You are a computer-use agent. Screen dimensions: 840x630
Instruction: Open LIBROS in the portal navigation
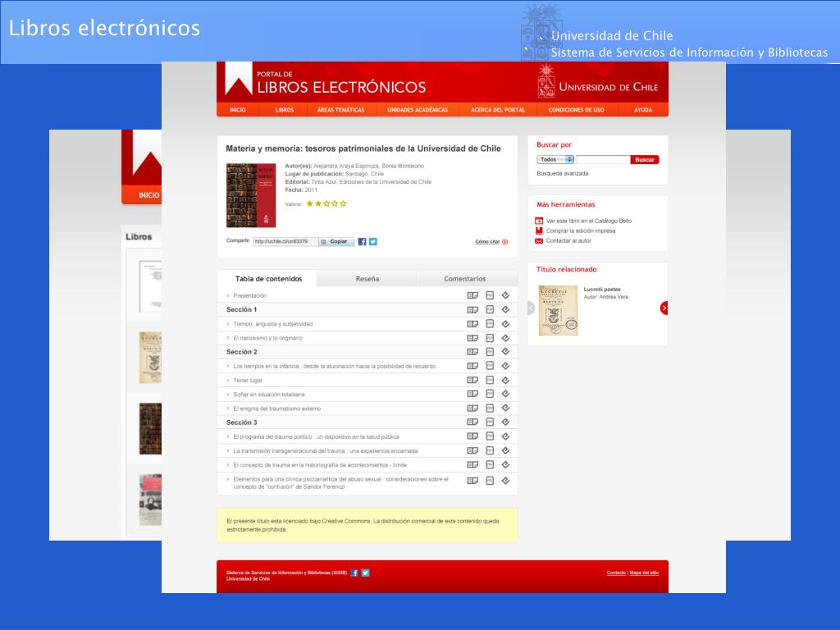[x=285, y=110]
